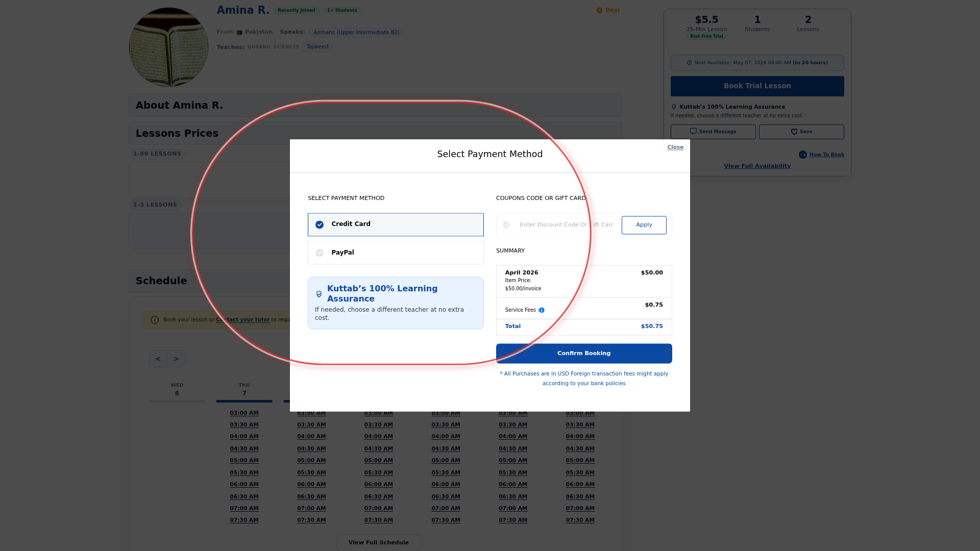Open the Contact your tutor link
Viewport: 980px width, 551px height.
click(x=243, y=320)
